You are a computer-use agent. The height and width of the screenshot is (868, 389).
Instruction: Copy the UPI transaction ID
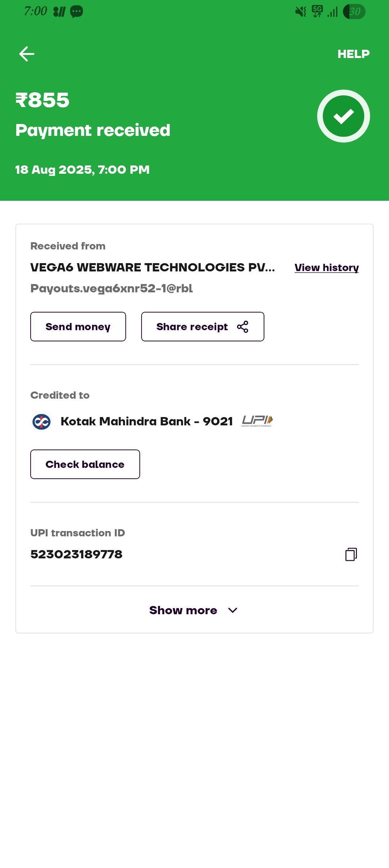point(351,554)
